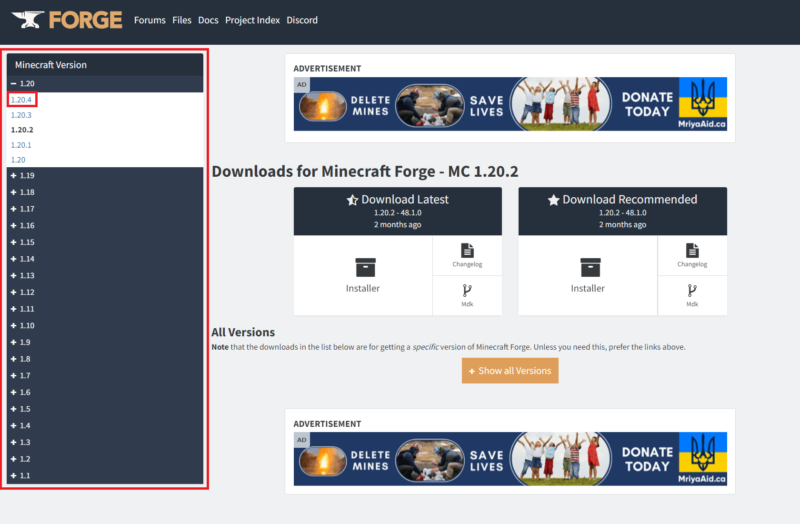Click the All Versions heading
Image resolution: width=800 pixels, height=524 pixels.
243,333
